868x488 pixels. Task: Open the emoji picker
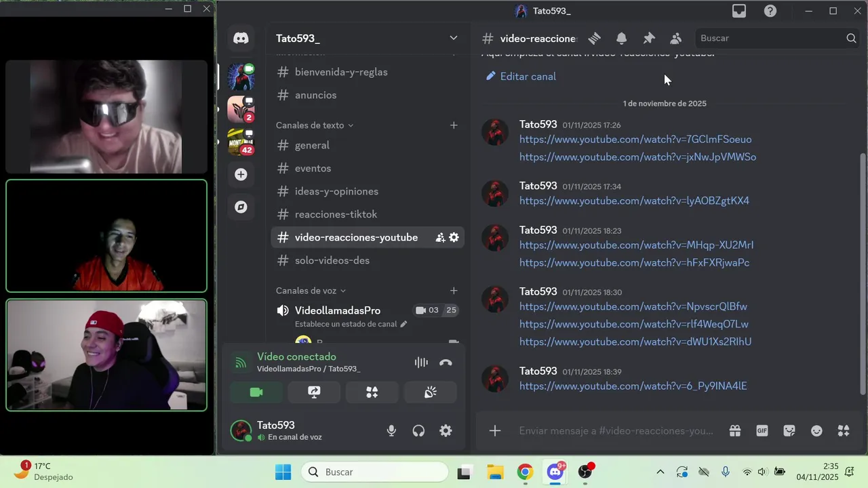coord(816,431)
